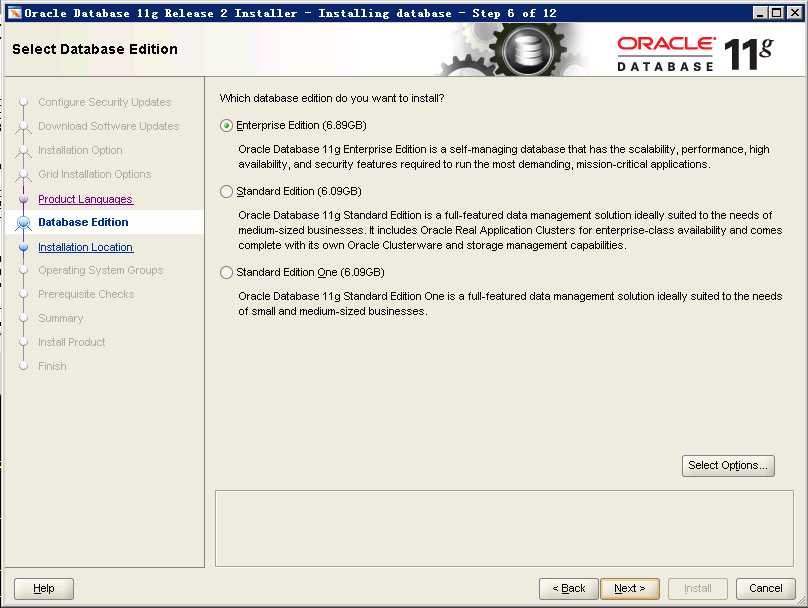Screen dimensions: 808x608
Task: Click the Select Options... button
Action: pos(728,465)
